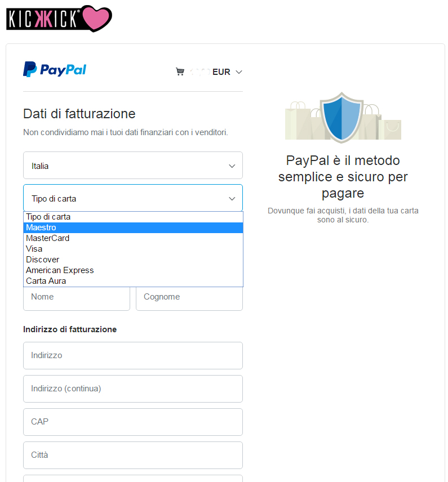Click the CAP postal code field
Viewport: 448px width, 482px height.
133,422
